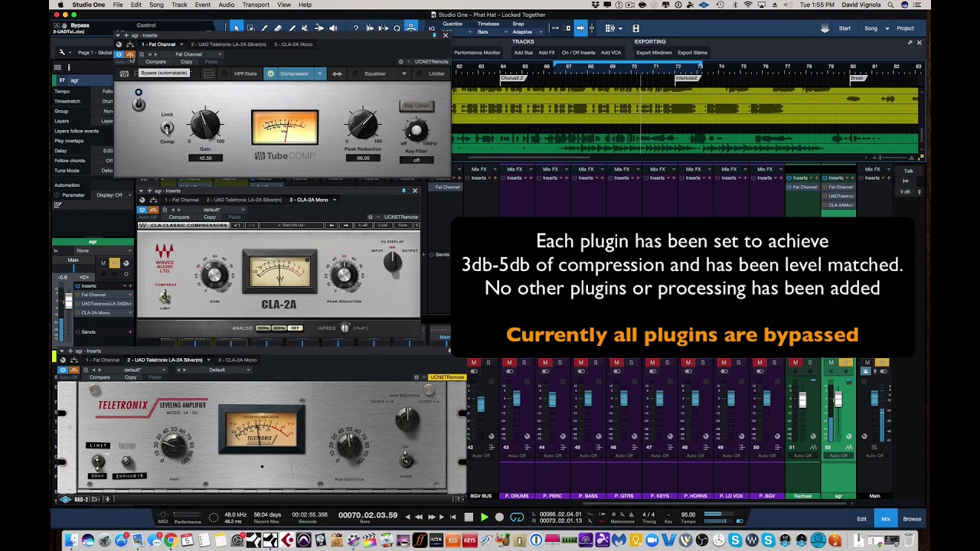The image size is (980, 551).
Task: Add a send on agr channel
Action: click(x=129, y=332)
